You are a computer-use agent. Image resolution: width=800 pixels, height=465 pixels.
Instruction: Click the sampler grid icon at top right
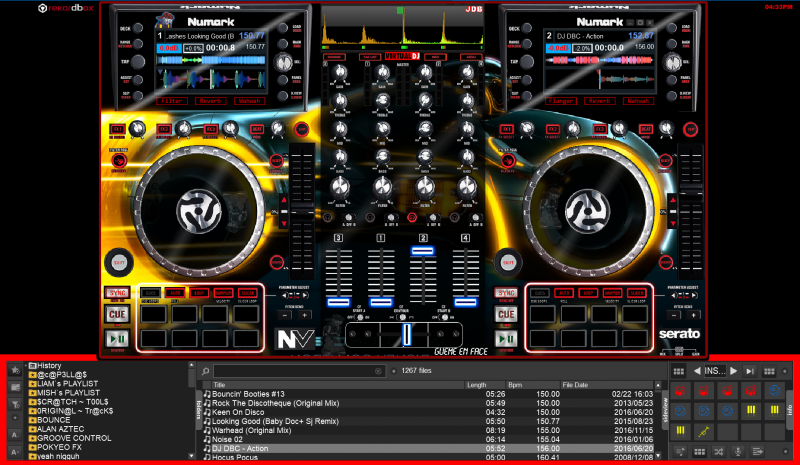769,371
